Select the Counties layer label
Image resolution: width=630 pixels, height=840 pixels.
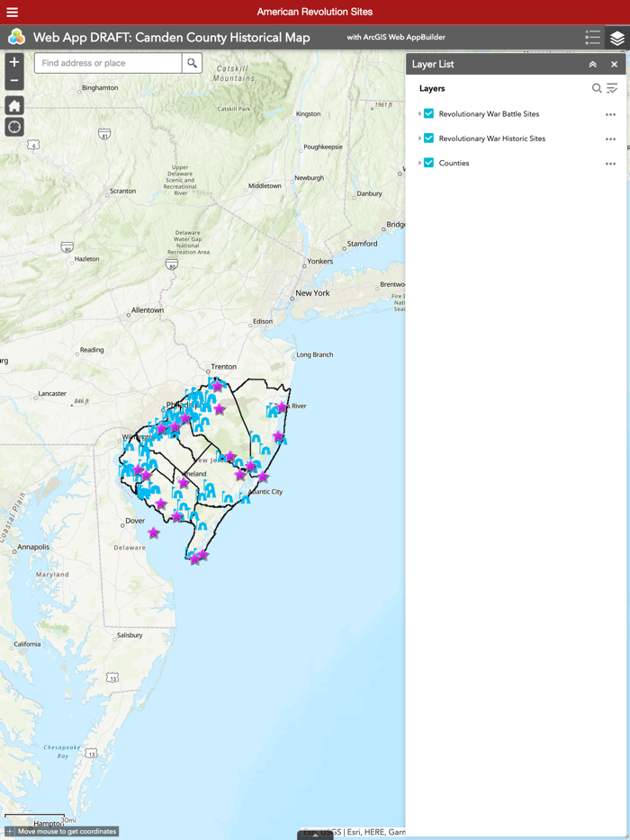click(x=454, y=163)
